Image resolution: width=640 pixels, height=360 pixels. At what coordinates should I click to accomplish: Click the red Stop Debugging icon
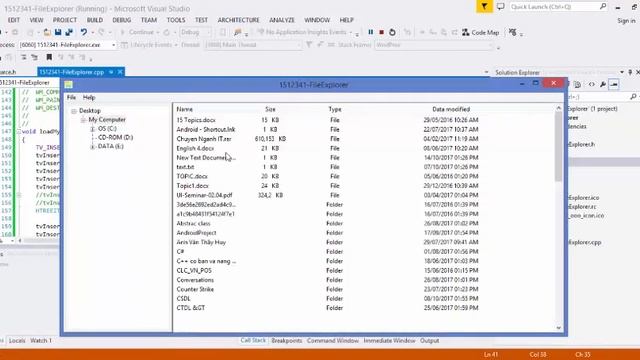click(x=381, y=32)
